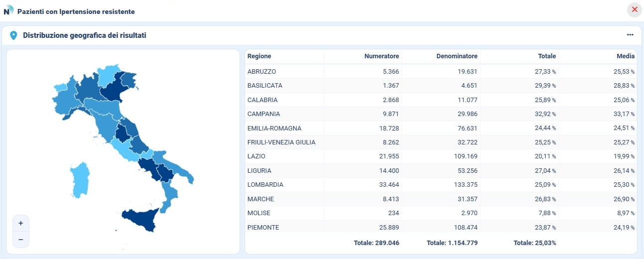Click the N logo icon in title bar

tap(8, 10)
